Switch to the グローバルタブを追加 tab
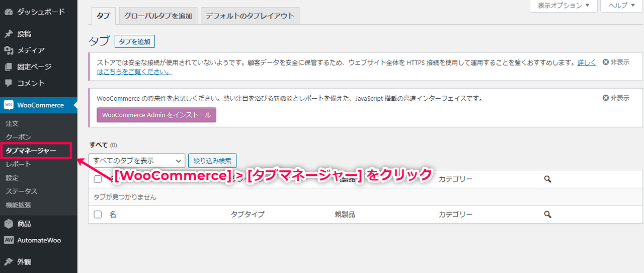 point(158,16)
